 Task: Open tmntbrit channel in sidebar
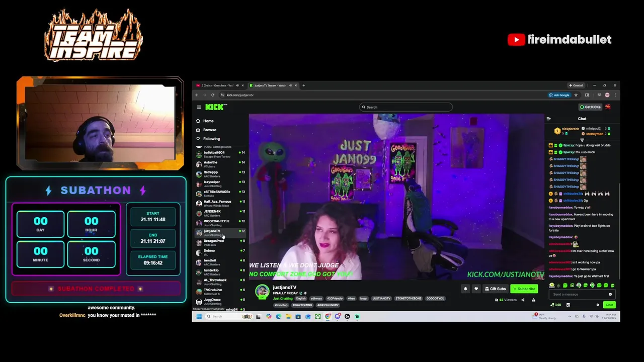pyautogui.click(x=220, y=262)
